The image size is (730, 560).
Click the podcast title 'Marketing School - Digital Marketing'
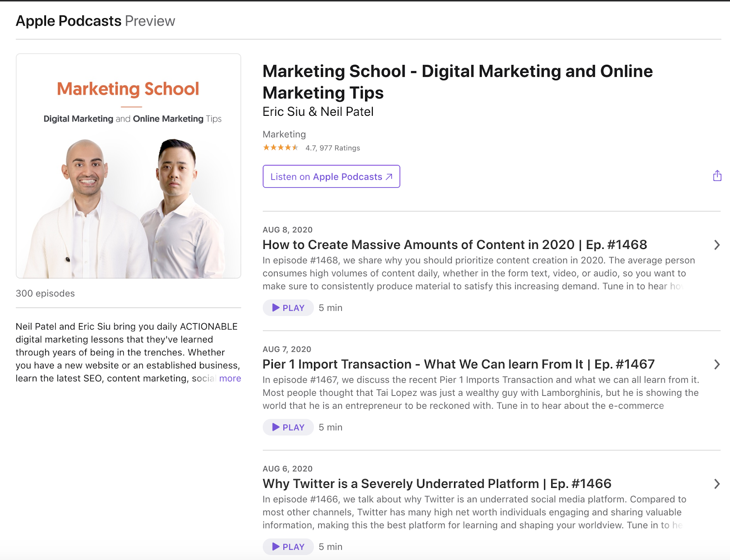tap(458, 82)
